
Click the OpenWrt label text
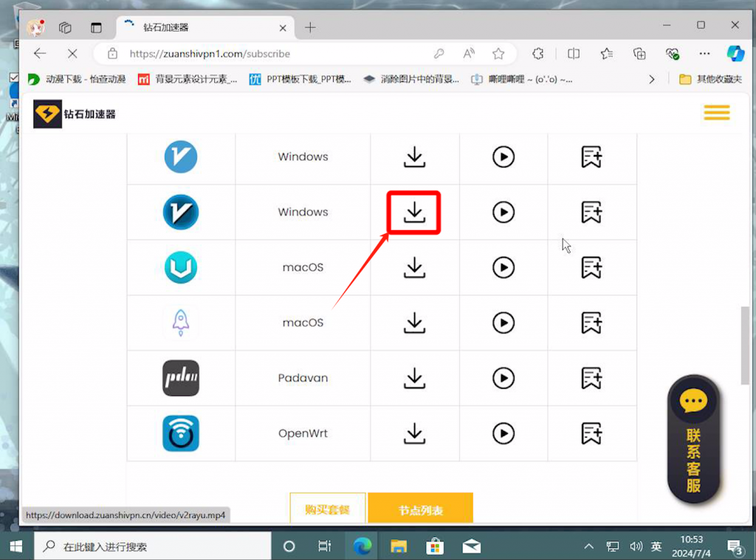303,433
